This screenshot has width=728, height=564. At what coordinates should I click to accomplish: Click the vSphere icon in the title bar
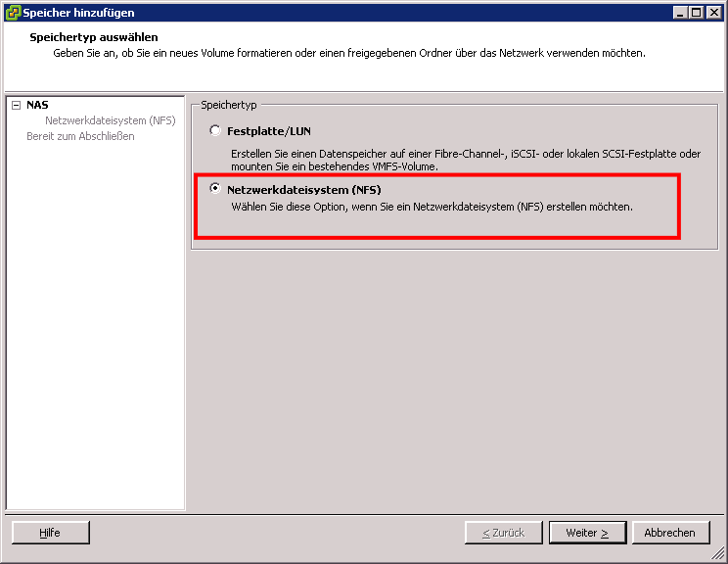coord(13,13)
